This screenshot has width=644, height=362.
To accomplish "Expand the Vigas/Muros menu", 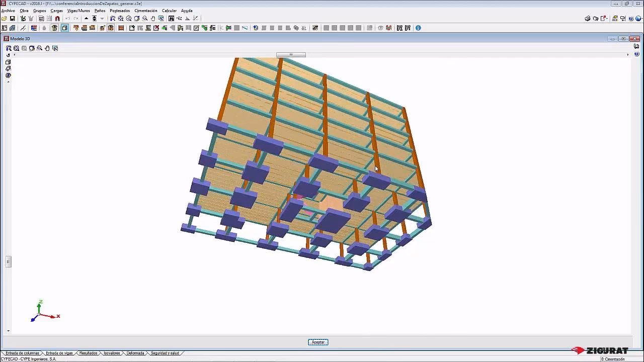I will coord(78,11).
